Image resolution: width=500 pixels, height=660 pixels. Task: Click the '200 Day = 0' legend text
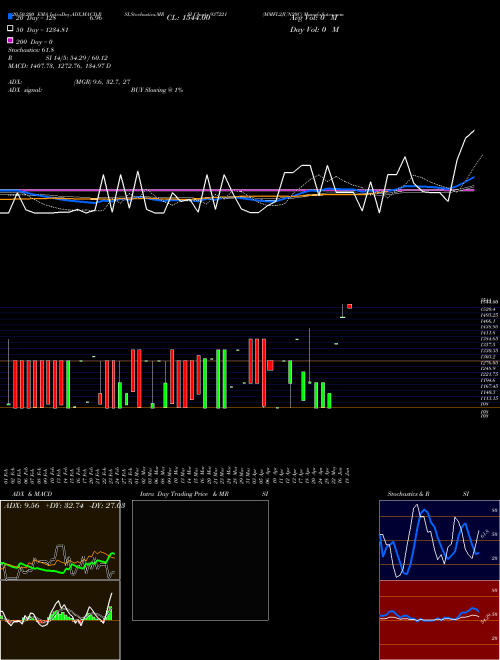tap(34, 42)
